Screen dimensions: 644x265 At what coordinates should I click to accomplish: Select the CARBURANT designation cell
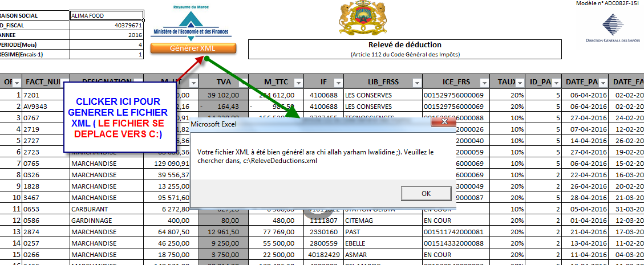[x=106, y=209]
